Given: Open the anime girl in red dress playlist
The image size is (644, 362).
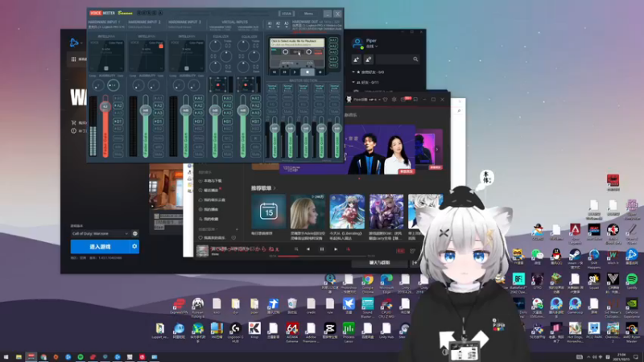Looking at the screenshot, I should pyautogui.click(x=347, y=212).
